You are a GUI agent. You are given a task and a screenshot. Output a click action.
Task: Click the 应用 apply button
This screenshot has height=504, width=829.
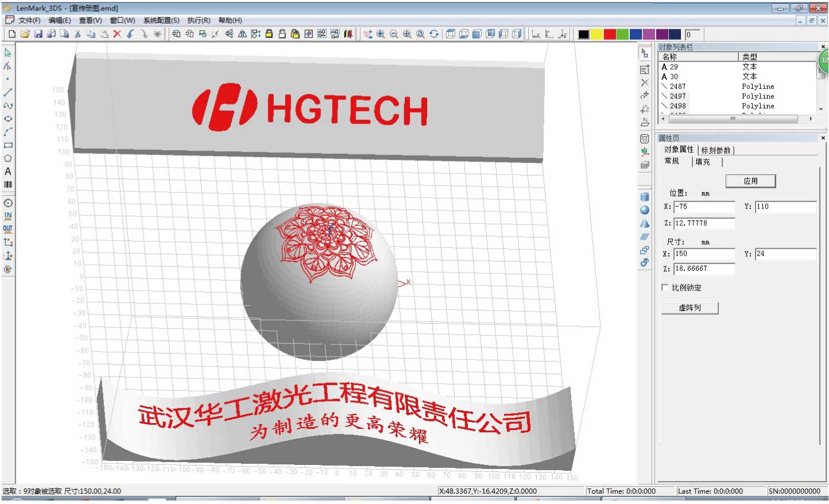[x=751, y=181]
